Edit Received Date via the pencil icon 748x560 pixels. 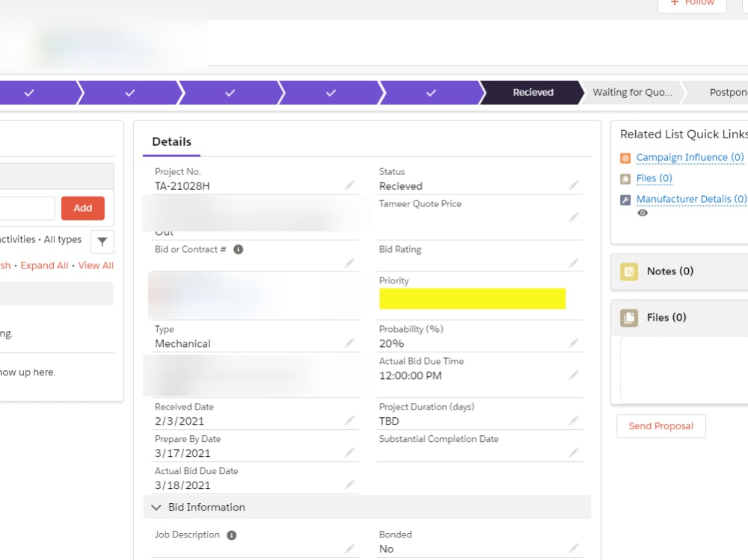pyautogui.click(x=349, y=419)
